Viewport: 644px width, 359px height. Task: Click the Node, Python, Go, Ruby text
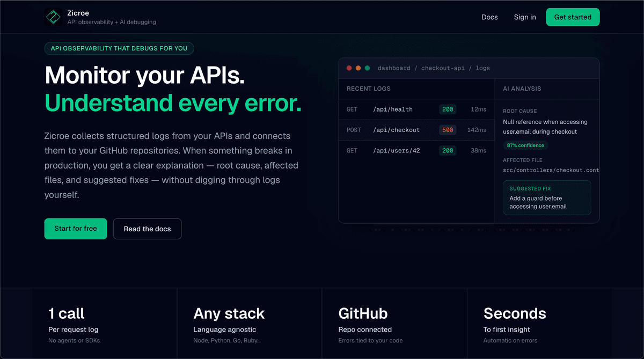click(x=227, y=340)
